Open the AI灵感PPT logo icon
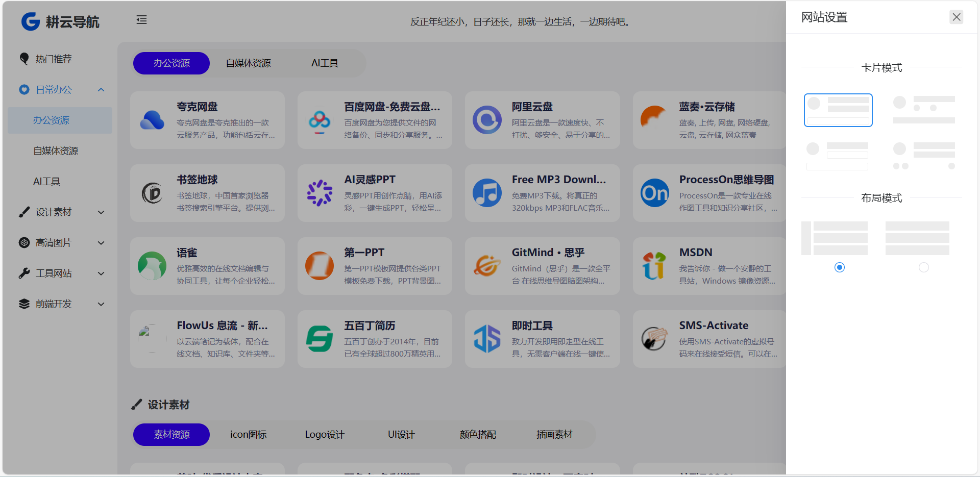 coord(320,193)
